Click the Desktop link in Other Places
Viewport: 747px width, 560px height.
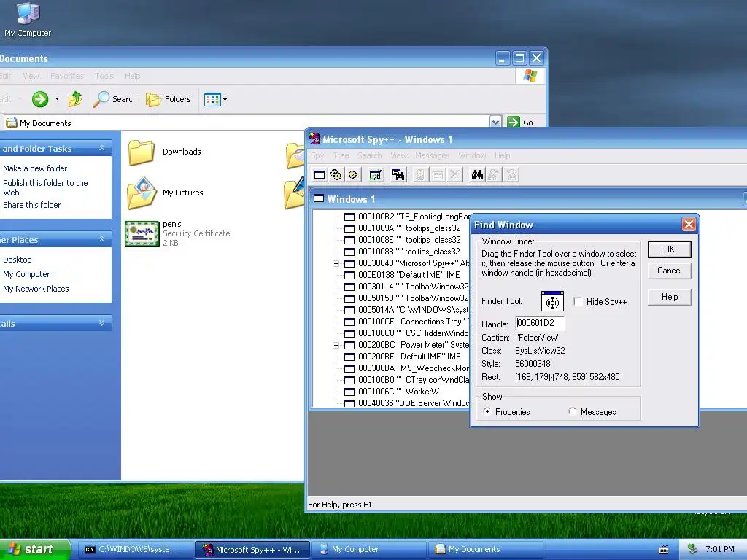(18, 260)
